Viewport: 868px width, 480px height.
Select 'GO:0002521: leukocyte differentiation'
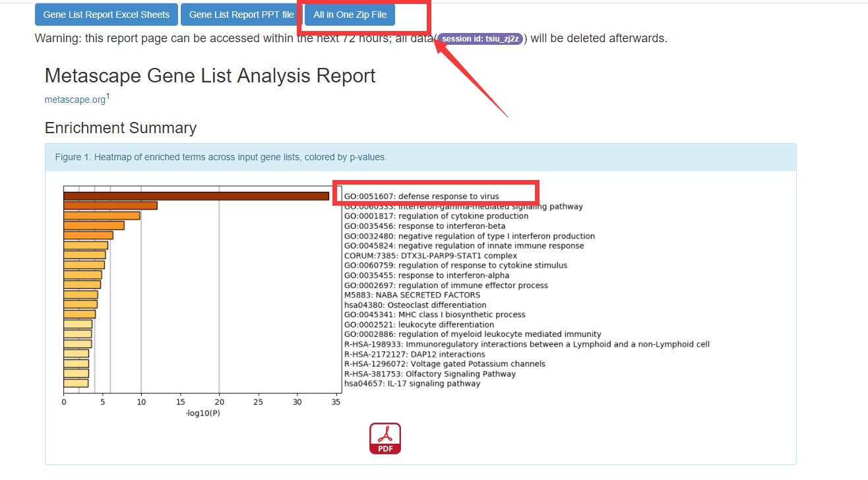coord(419,324)
